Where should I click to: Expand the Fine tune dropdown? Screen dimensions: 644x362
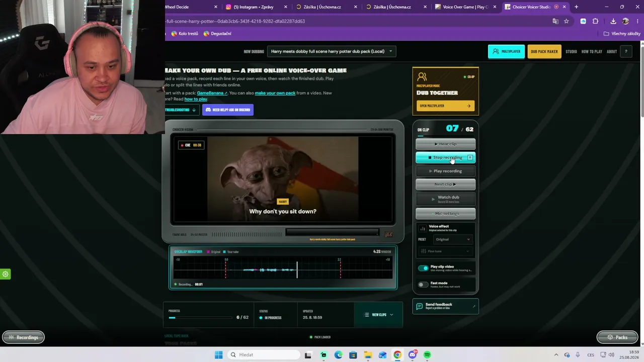coord(445,251)
